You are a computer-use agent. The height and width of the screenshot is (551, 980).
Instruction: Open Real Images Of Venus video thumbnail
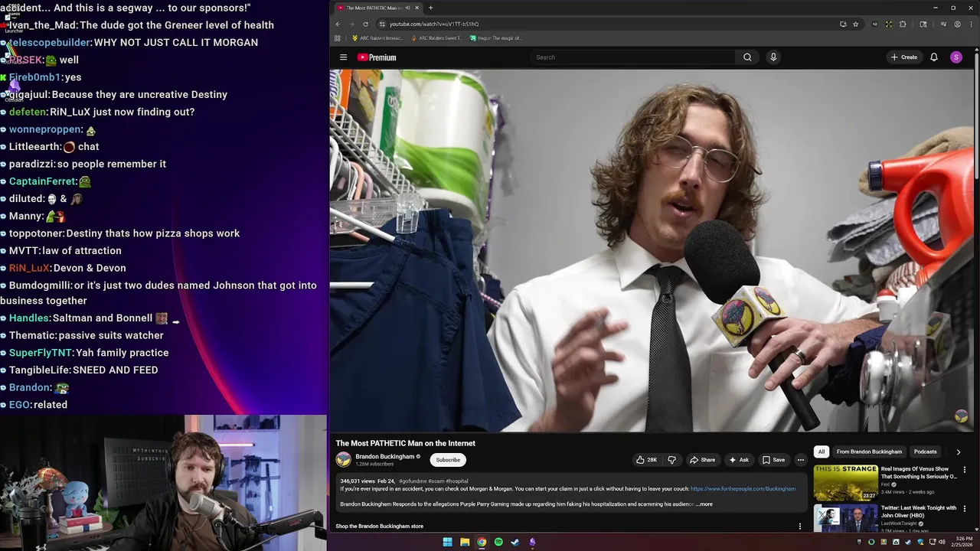(x=845, y=482)
